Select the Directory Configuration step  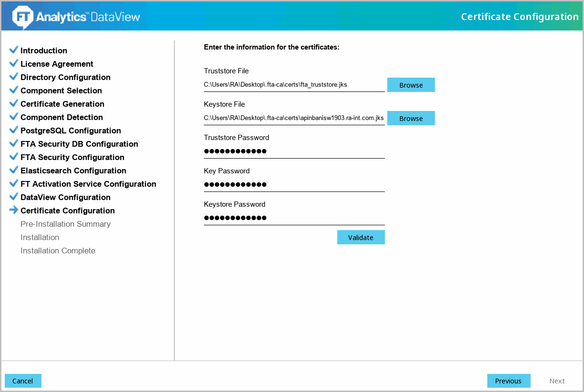point(65,77)
